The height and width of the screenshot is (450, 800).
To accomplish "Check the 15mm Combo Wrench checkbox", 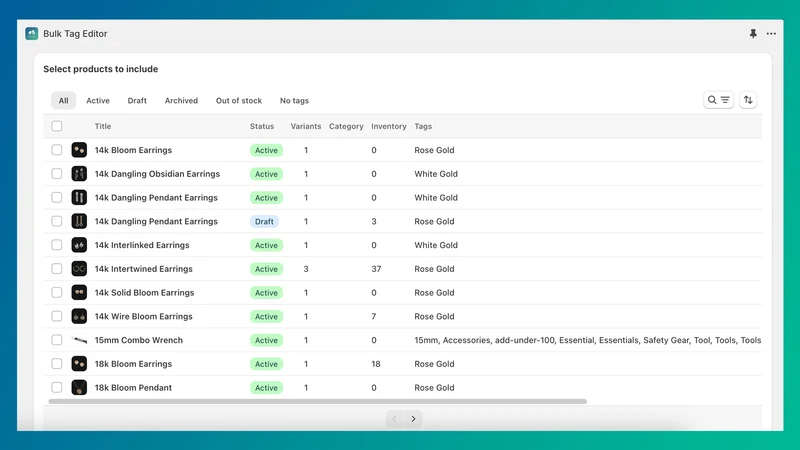I will (x=57, y=340).
